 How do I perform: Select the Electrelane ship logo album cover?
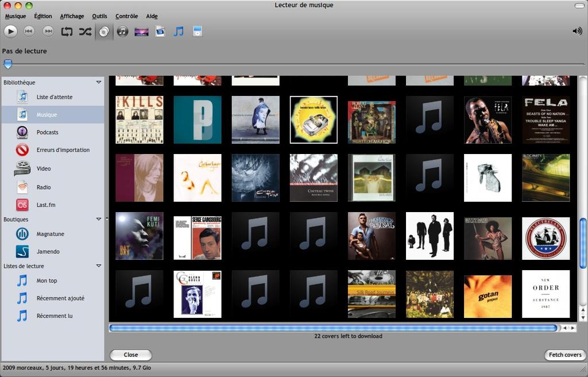pyautogui.click(x=546, y=238)
